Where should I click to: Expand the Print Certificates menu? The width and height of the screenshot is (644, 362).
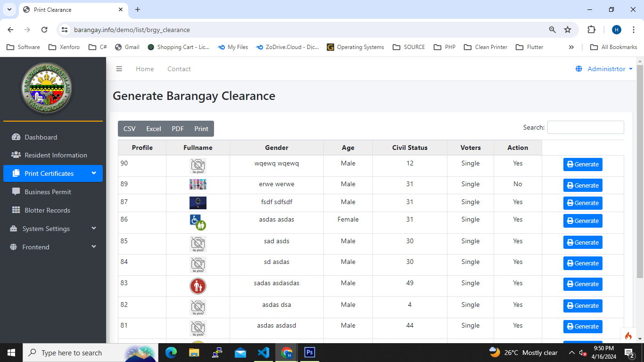(53, 173)
